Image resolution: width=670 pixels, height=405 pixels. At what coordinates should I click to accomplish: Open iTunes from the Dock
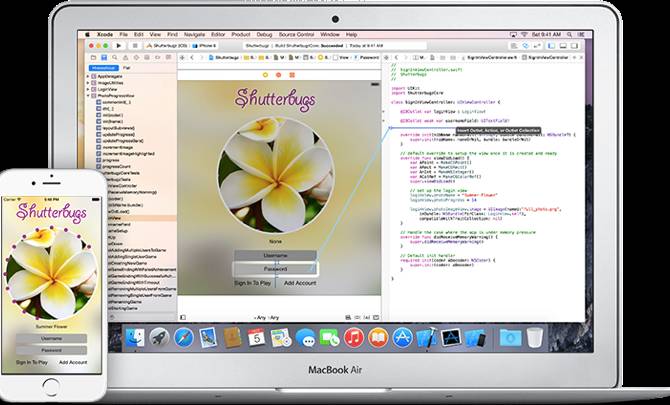[x=354, y=338]
